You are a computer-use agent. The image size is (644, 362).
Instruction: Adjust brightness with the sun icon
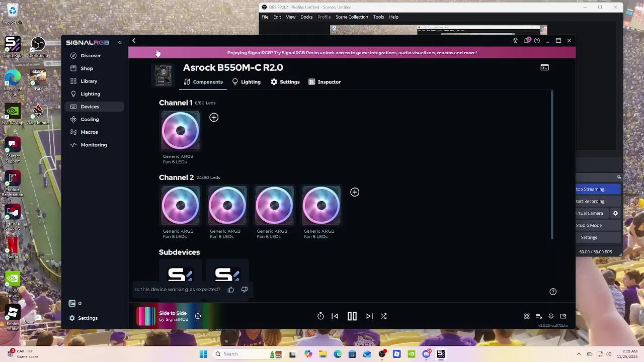click(551, 316)
